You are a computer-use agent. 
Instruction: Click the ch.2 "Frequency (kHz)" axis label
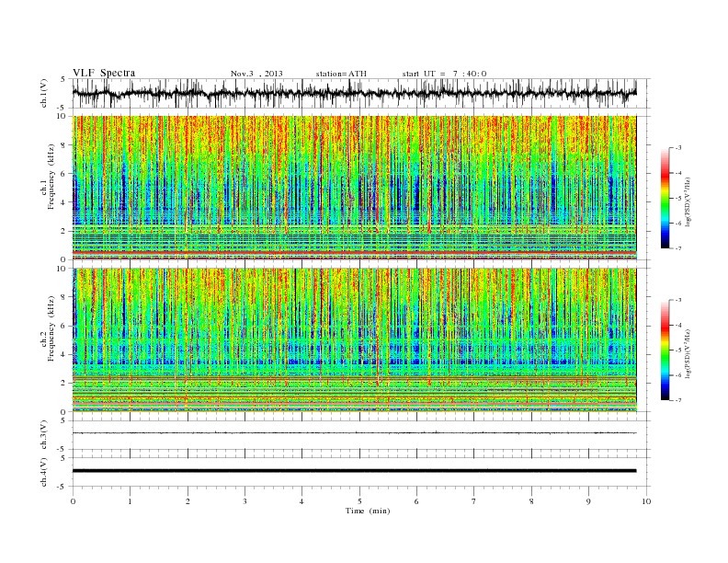[x=51, y=327]
